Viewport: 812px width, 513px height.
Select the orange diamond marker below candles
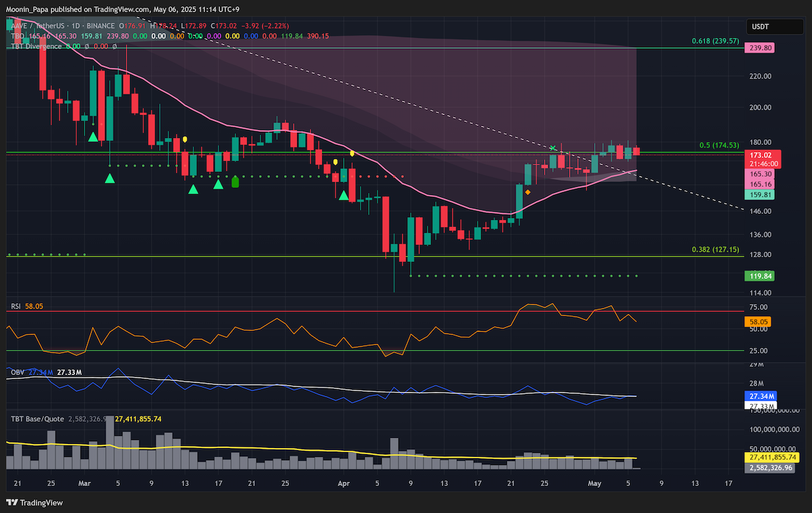pos(528,192)
